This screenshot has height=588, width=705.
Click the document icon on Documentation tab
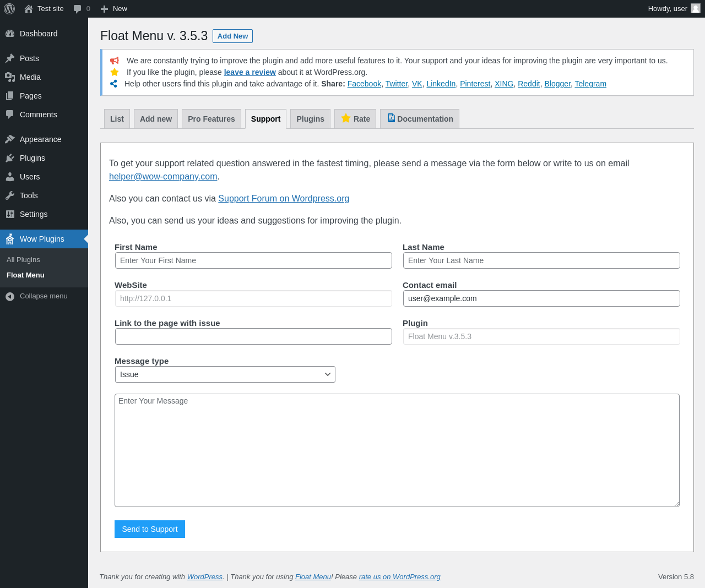391,118
